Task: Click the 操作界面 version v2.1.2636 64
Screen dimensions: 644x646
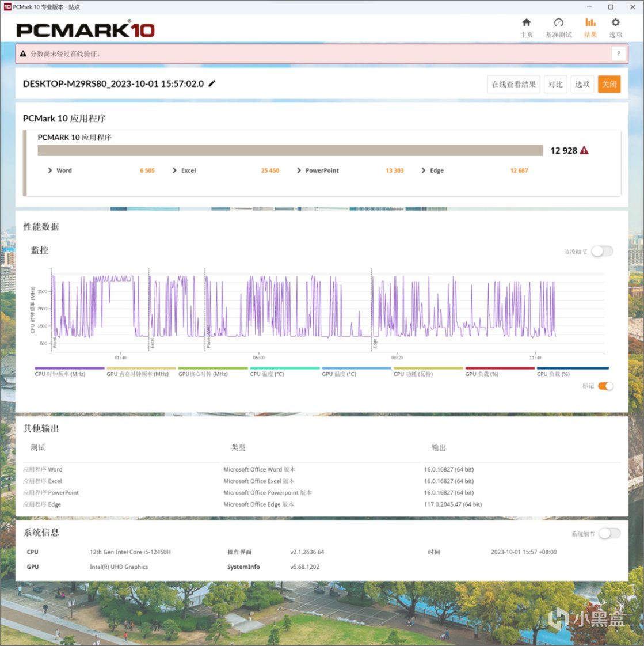Action: [x=307, y=552]
